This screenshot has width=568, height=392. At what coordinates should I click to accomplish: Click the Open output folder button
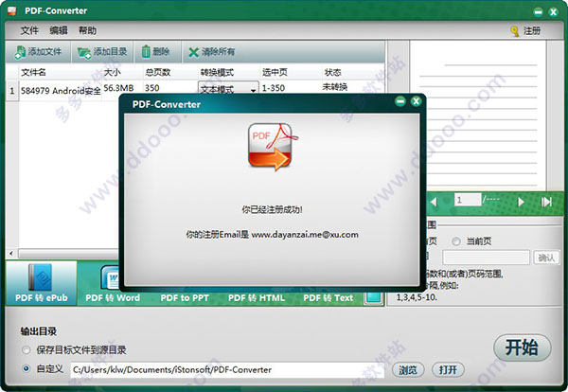point(448,370)
